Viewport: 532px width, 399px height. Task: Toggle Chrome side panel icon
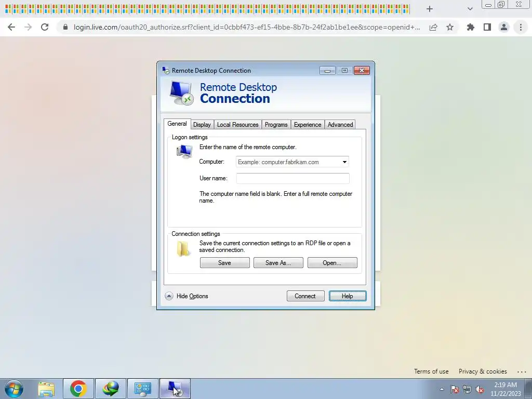(x=487, y=27)
